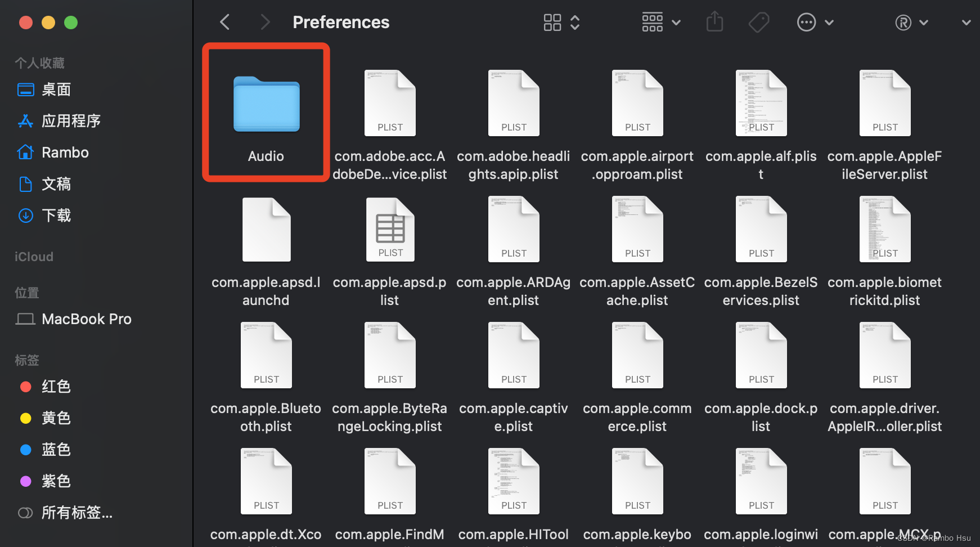Click the Preferences window title

point(341,23)
